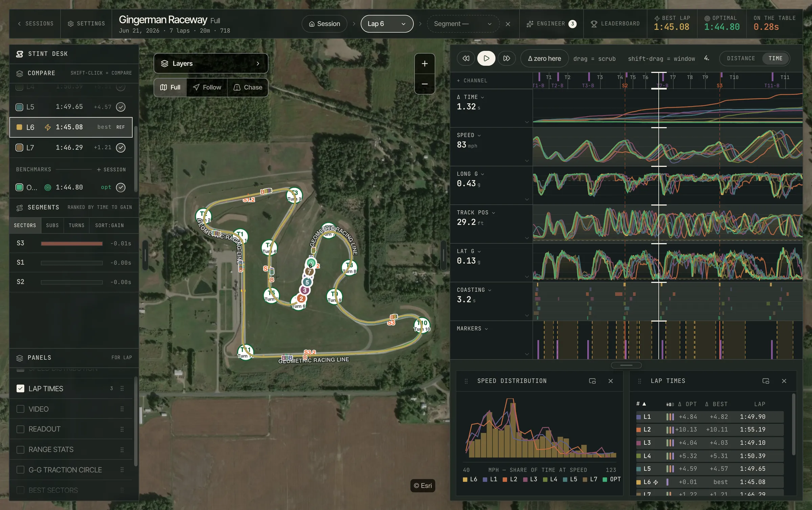Zoom in the map with plus button

425,64
